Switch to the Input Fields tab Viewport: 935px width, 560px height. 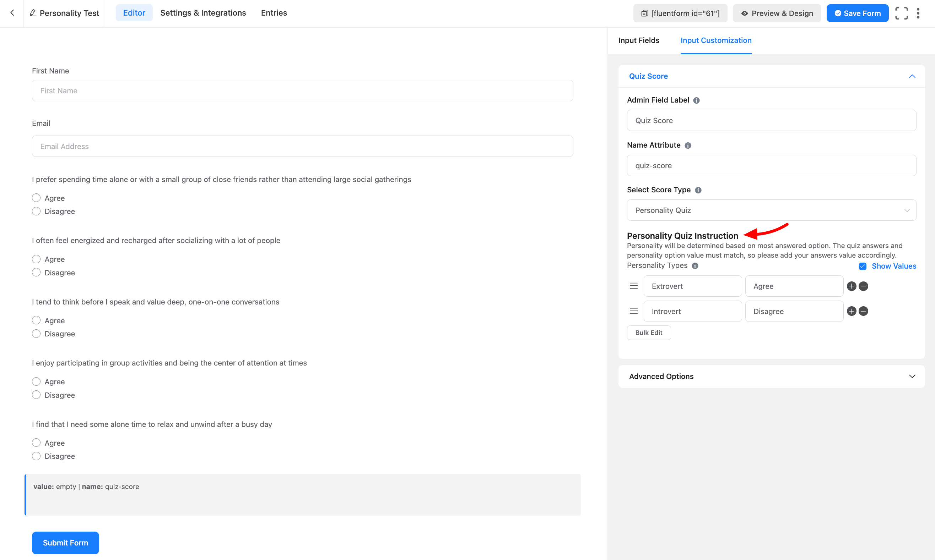[x=639, y=40]
